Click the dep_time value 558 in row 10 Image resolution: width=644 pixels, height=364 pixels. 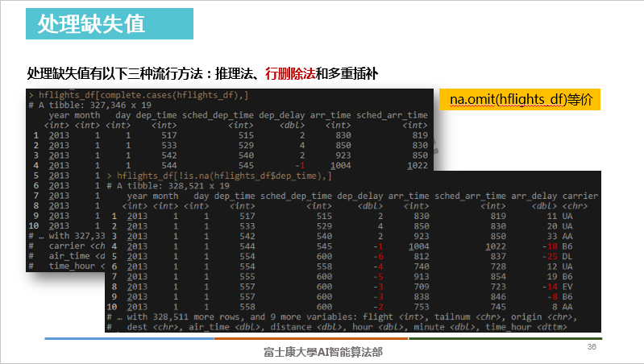point(247,307)
